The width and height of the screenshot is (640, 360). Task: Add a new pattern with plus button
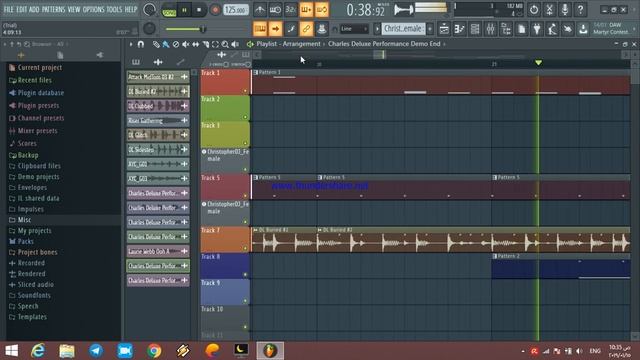click(430, 29)
